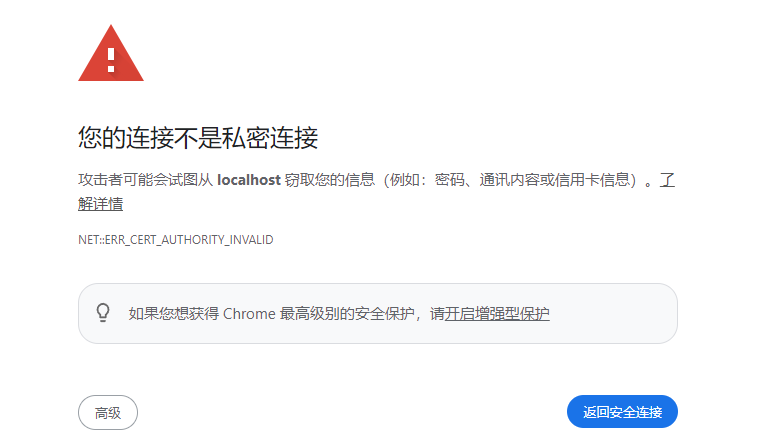Follow the 开启增强型保护 link

497,314
